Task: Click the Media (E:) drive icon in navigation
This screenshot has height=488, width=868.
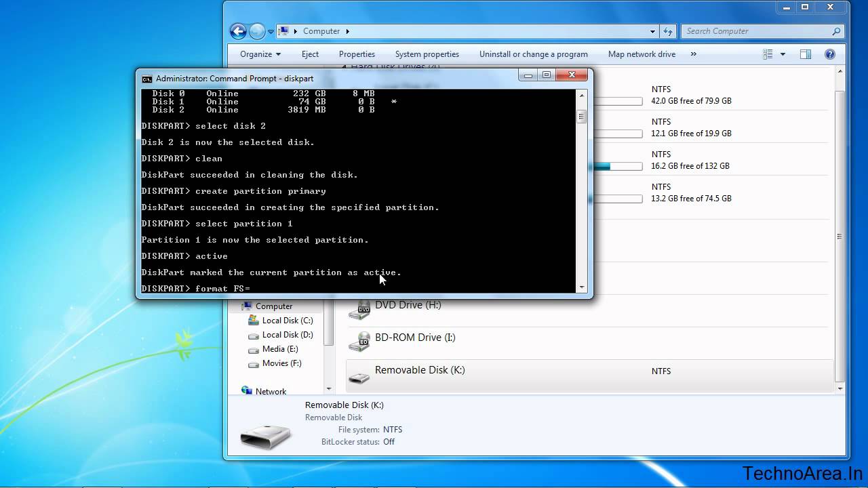Action: pos(254,350)
